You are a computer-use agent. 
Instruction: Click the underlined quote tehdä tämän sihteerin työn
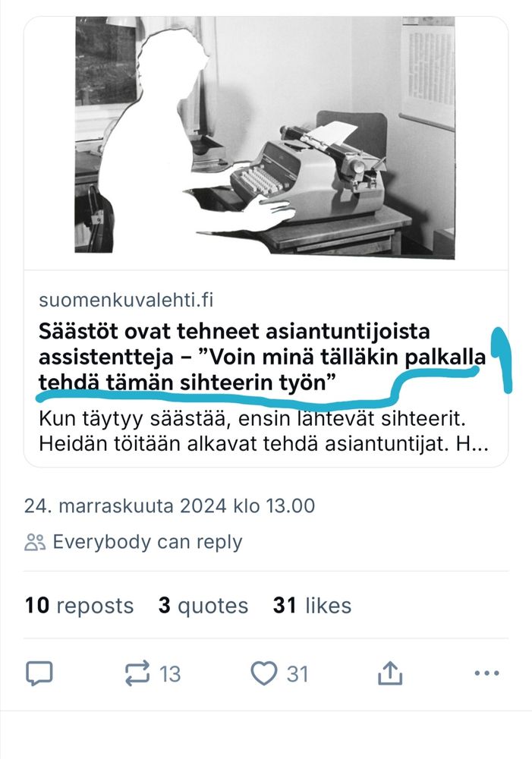(x=187, y=383)
